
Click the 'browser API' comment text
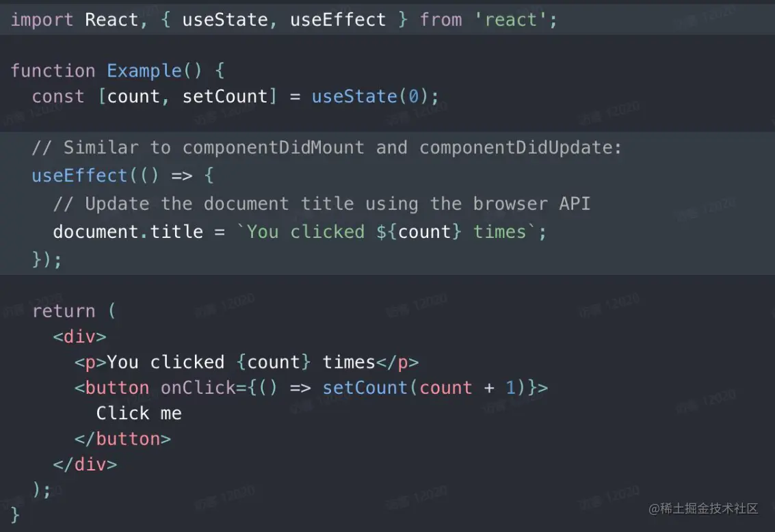531,204
